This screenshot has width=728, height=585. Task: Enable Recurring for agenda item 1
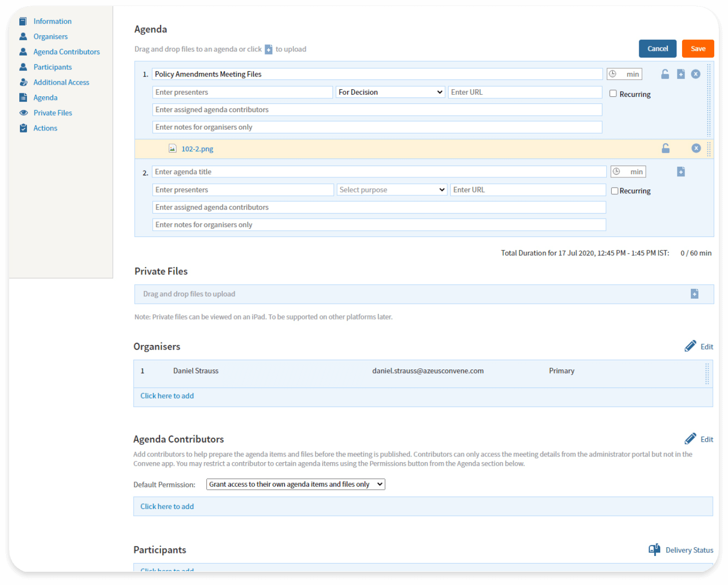tap(613, 94)
